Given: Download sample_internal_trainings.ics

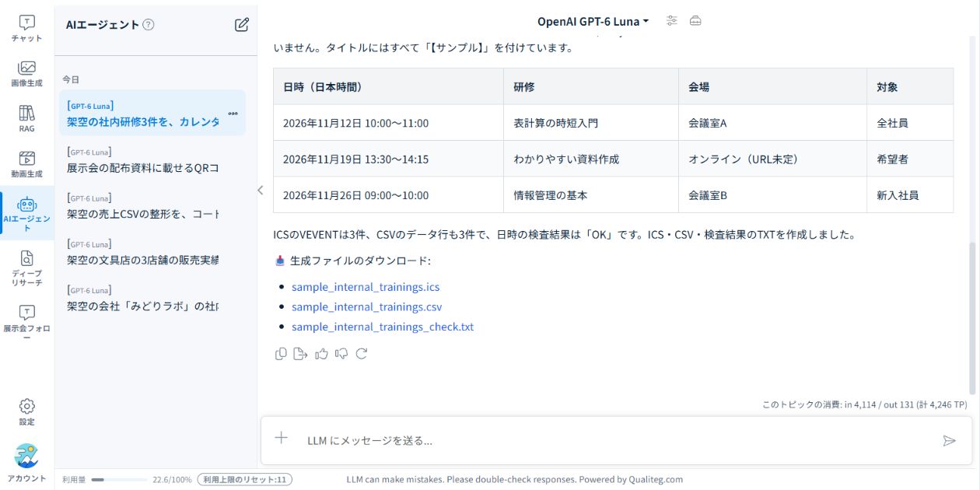Looking at the screenshot, I should 366,287.
